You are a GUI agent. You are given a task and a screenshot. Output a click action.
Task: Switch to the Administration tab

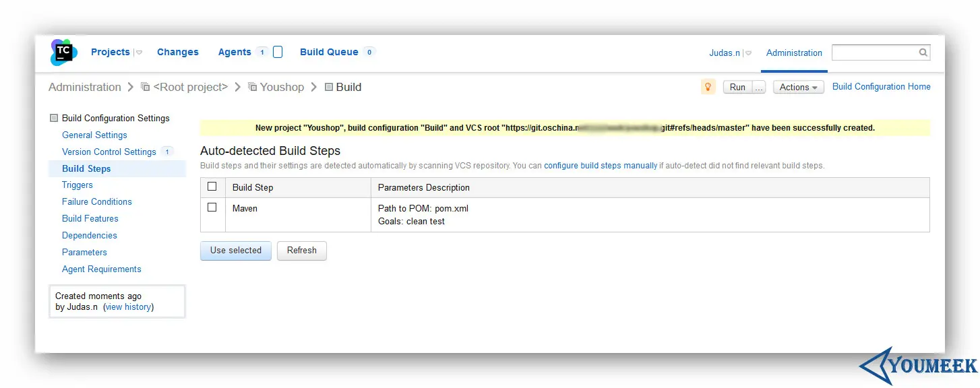[x=794, y=53]
